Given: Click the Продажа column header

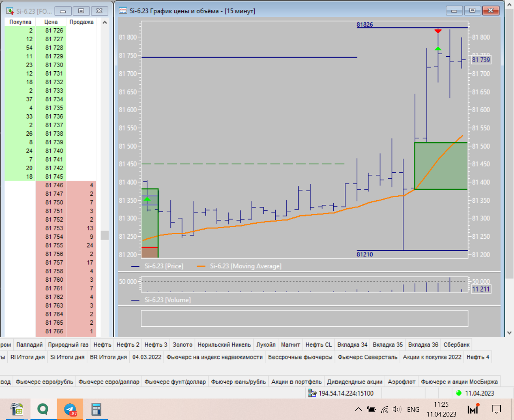Looking at the screenshot, I should tap(81, 22).
